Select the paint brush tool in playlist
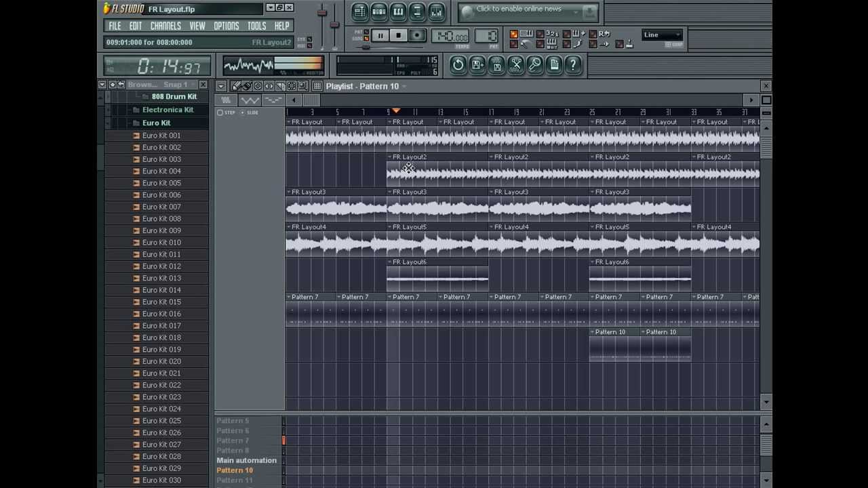The height and width of the screenshot is (488, 868). 247,86
